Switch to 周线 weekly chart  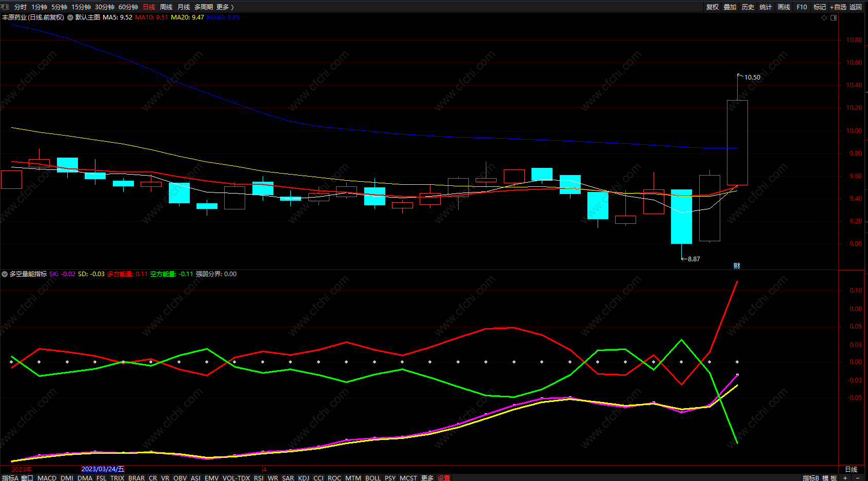click(x=166, y=7)
